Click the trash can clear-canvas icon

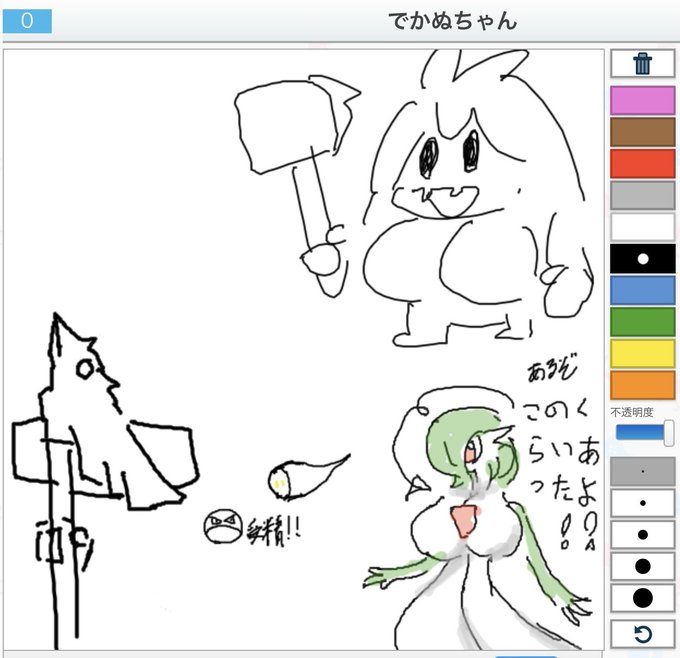click(642, 64)
